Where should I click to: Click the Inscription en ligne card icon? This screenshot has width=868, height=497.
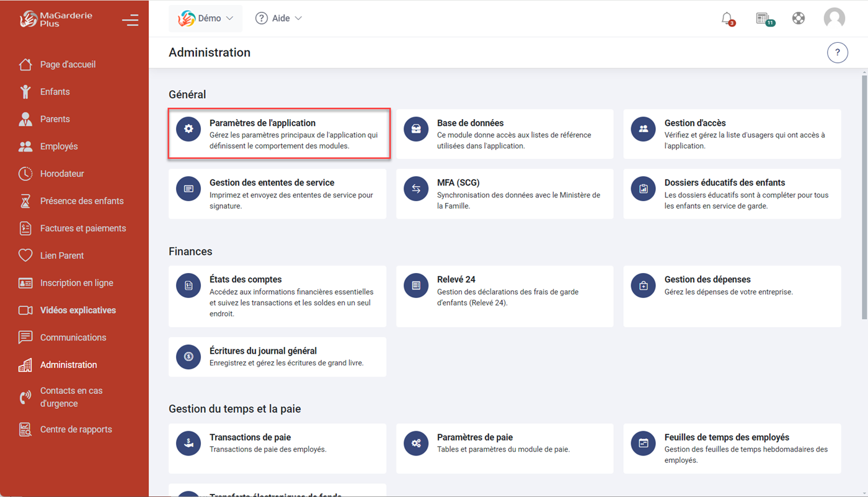coord(25,283)
